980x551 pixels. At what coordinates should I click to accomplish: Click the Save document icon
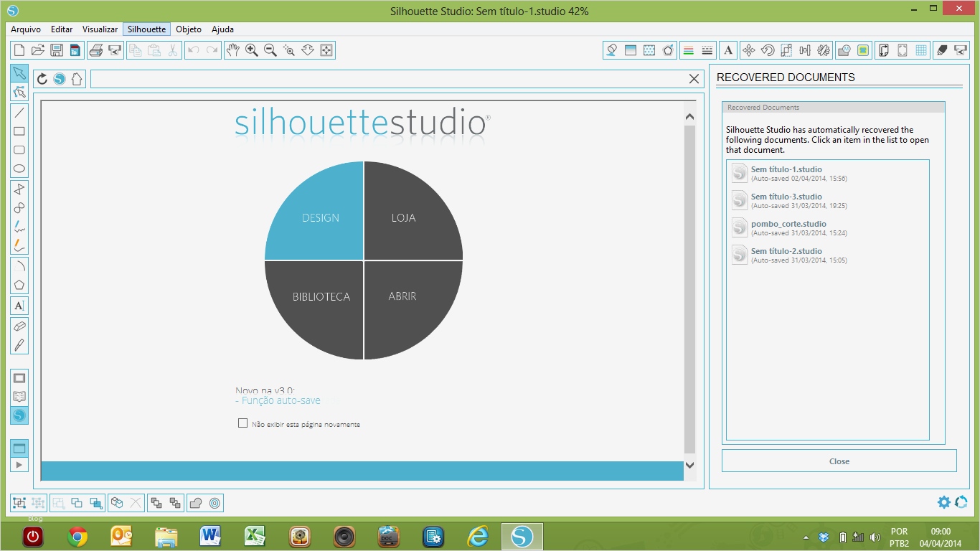click(57, 50)
